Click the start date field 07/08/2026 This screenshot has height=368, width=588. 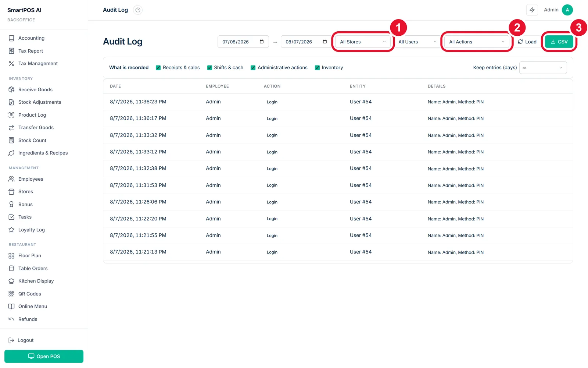pos(243,42)
